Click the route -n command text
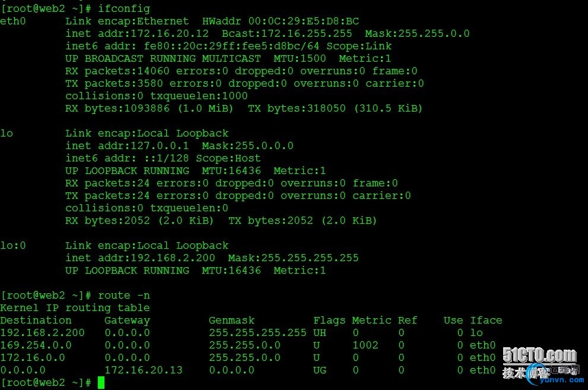Screen dimensions: 588x390 click(x=124, y=296)
